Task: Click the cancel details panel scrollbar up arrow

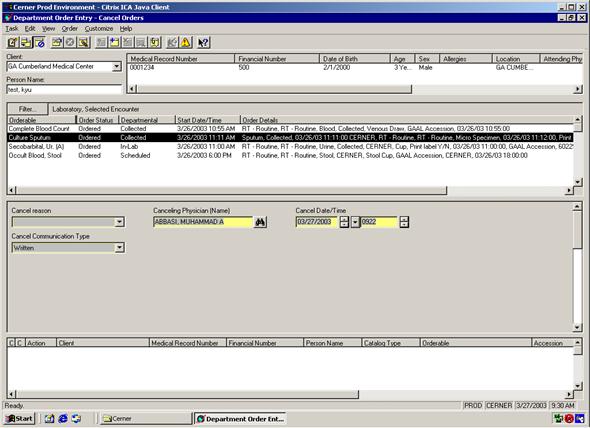Action: coord(577,206)
